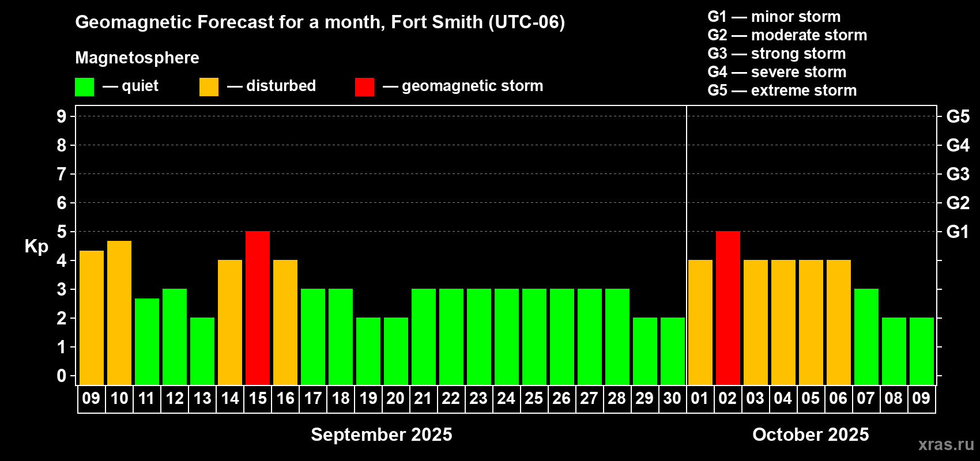The height and width of the screenshot is (461, 980).
Task: Click date label 21 on the axis
Action: (x=423, y=398)
